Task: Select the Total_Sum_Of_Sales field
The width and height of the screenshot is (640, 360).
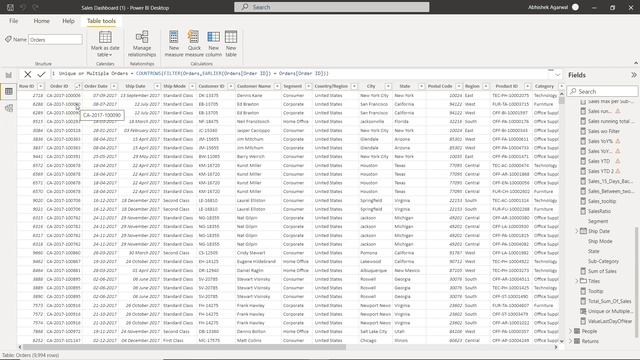Action: (x=609, y=301)
